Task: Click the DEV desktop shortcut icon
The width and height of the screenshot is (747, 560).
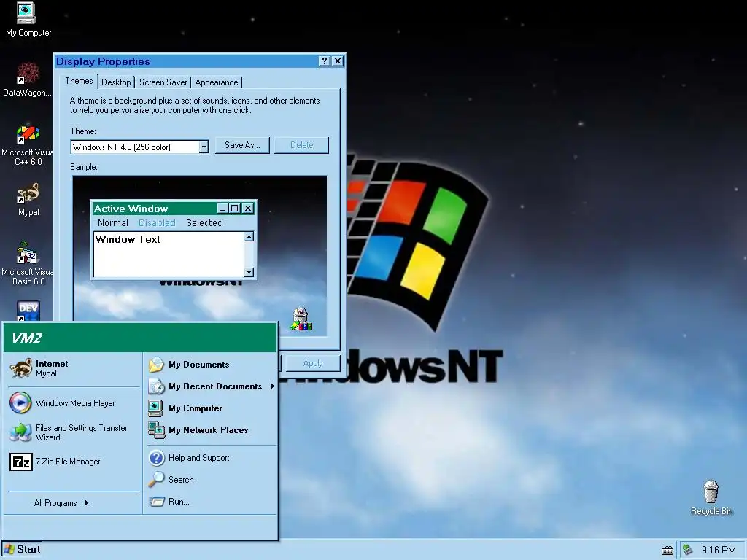Action: pyautogui.click(x=28, y=311)
